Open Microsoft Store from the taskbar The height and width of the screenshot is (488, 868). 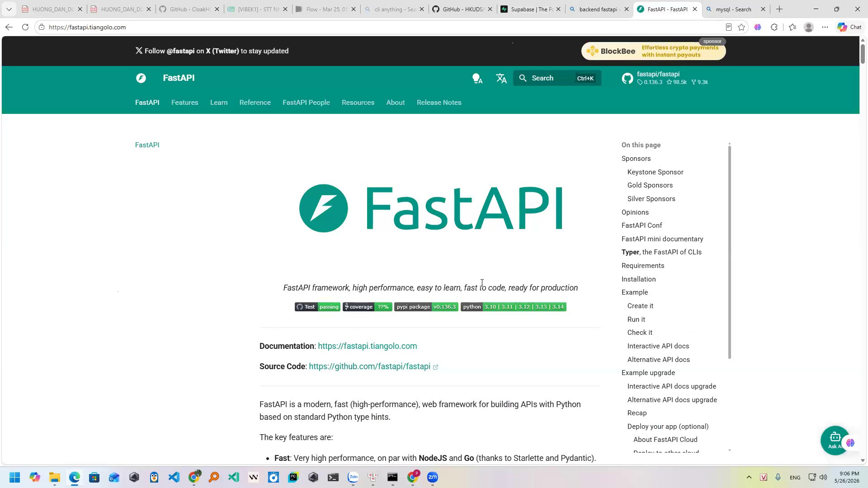94,478
